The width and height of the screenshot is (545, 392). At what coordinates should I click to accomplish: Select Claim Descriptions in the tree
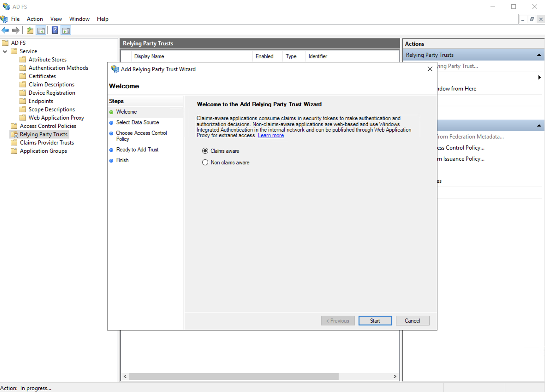pos(51,84)
